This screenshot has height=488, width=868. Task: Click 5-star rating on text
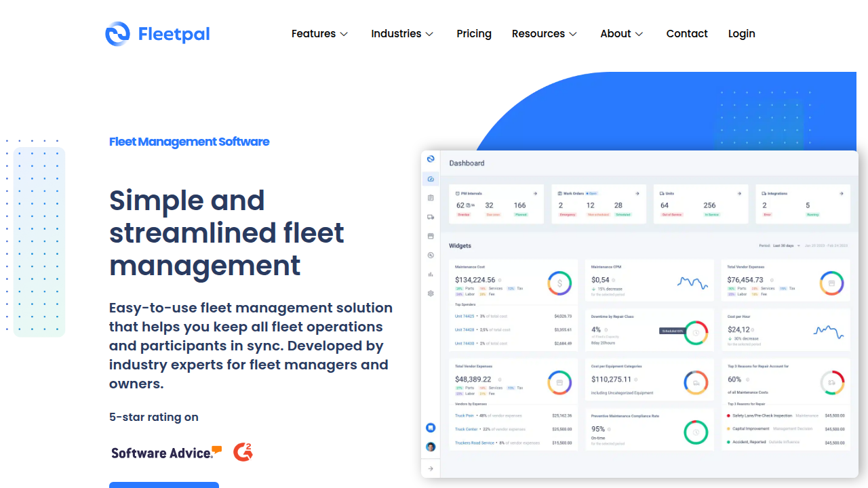[154, 417]
